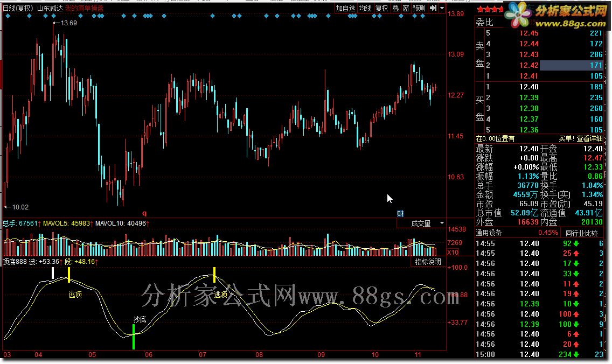
Task: Select highlighted sell level 2 volume 171
Action: click(572, 65)
